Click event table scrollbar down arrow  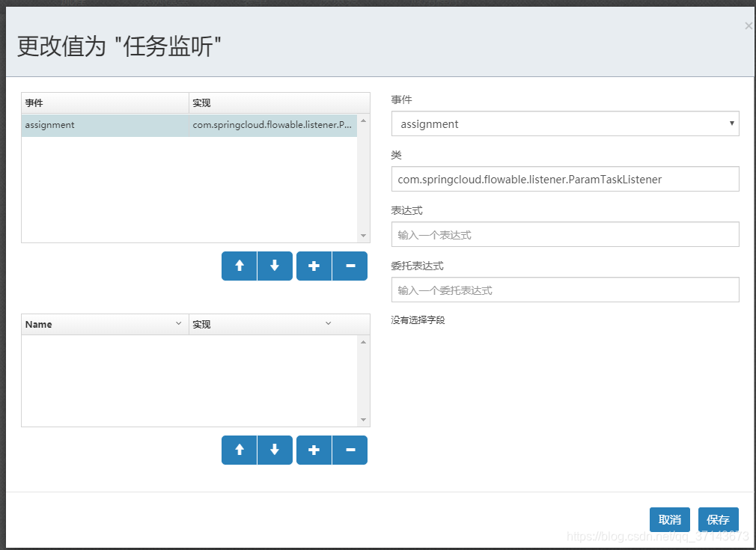364,236
